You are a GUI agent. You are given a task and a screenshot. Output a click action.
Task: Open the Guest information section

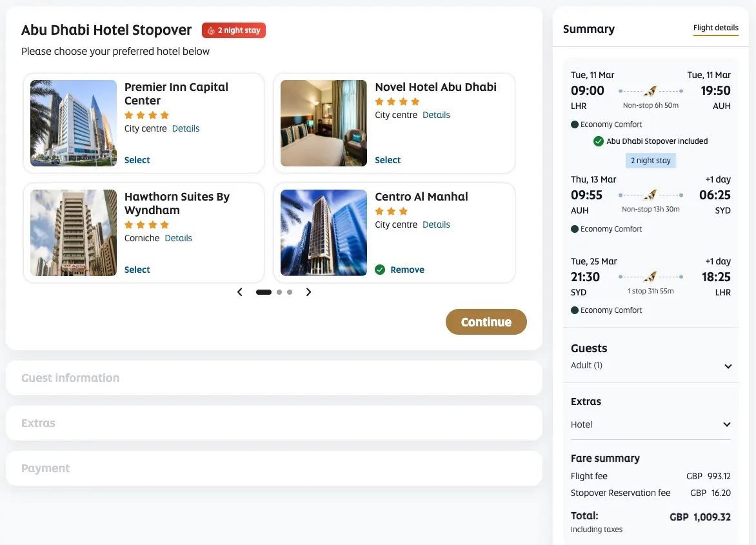click(274, 378)
